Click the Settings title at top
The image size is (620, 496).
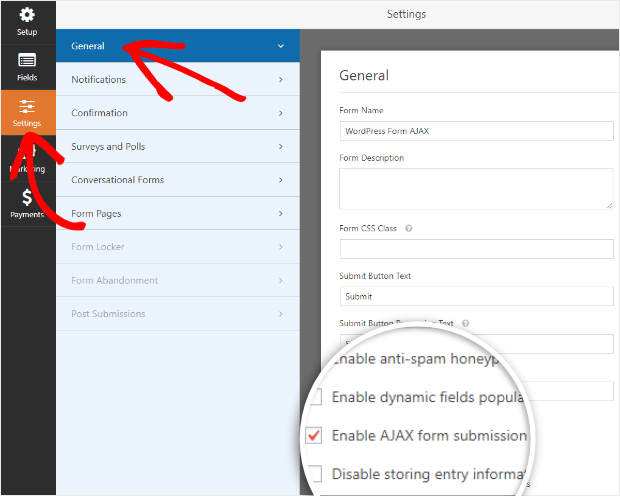[406, 14]
